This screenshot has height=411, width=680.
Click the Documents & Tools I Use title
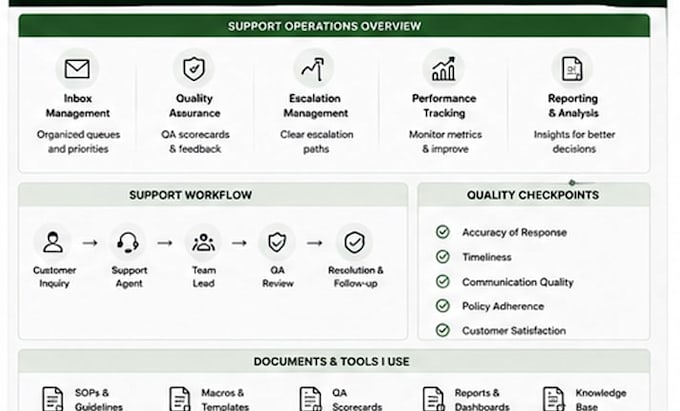[x=331, y=362]
